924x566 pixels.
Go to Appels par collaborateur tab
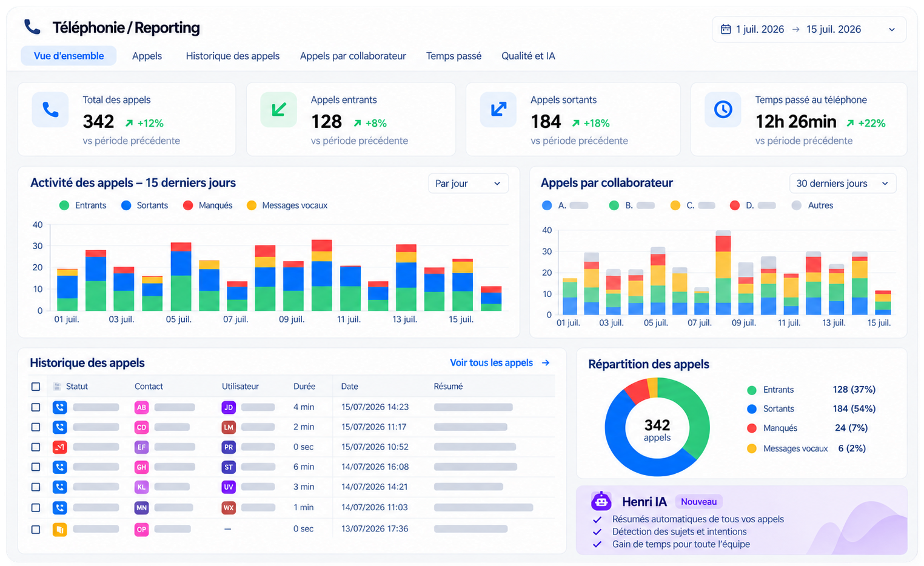[353, 56]
